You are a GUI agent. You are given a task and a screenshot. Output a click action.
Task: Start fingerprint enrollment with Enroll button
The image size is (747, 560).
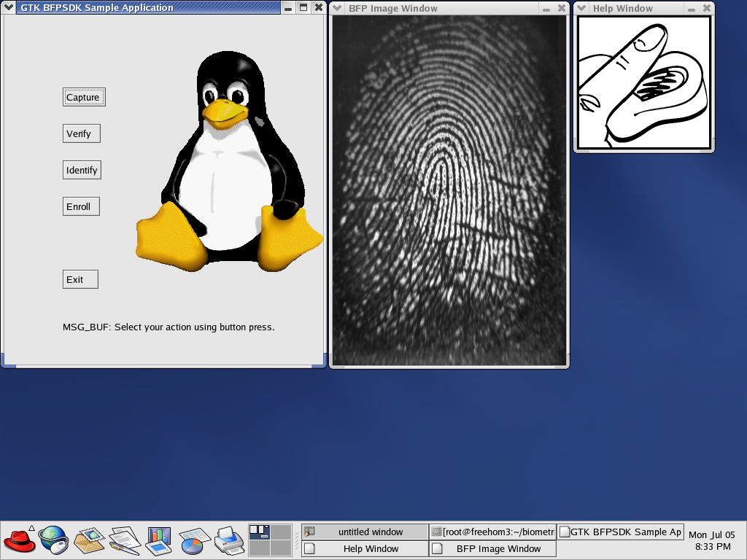(x=80, y=206)
